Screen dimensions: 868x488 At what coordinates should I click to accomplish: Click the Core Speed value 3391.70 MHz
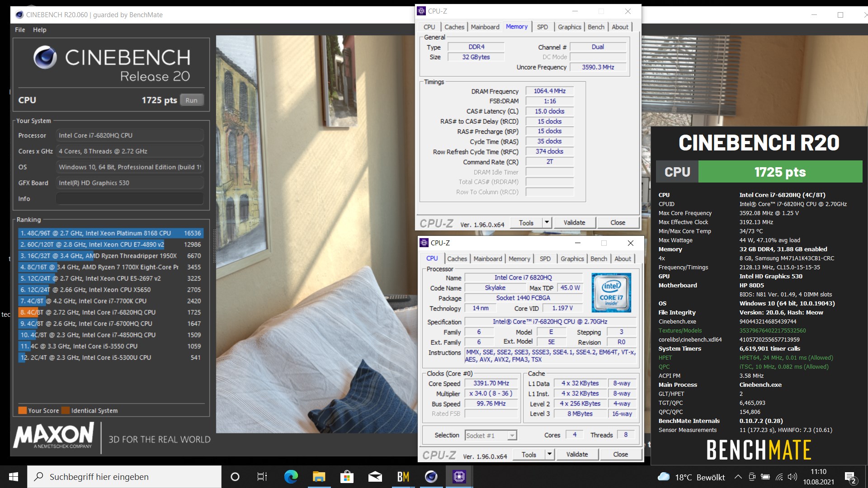[491, 383]
